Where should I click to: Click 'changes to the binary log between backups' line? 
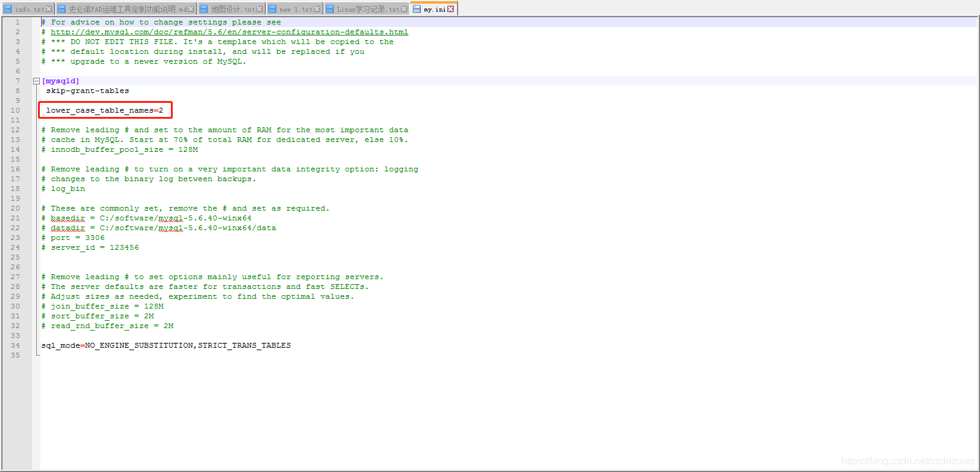[x=149, y=179]
